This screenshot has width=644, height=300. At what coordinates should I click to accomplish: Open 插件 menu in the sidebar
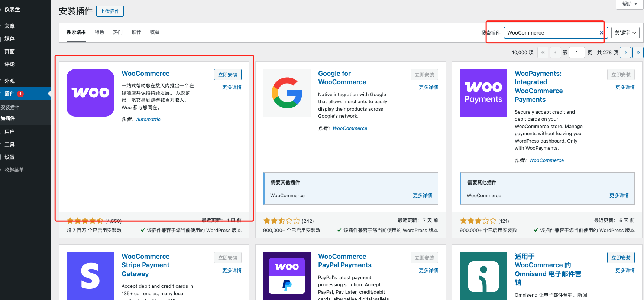pyautogui.click(x=10, y=94)
